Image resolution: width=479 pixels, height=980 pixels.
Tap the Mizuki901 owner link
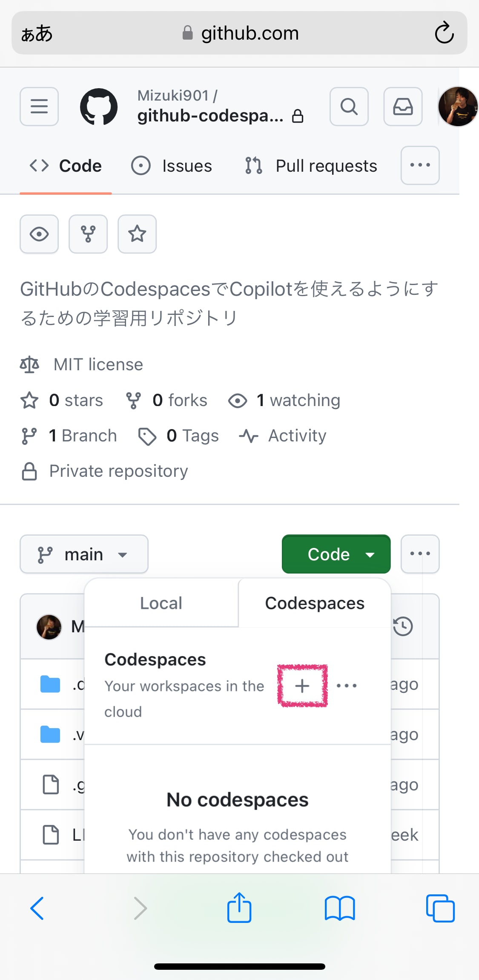point(173,95)
